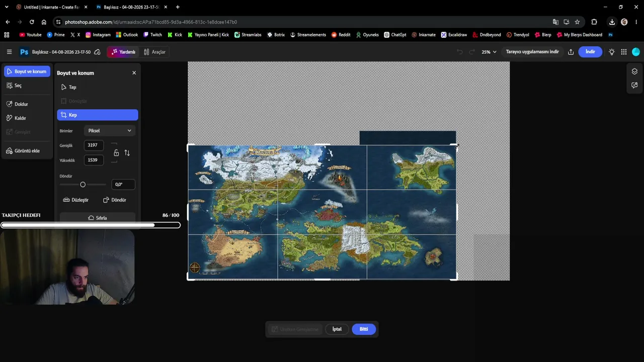Open the Chrome three-dot menu
The image size is (644, 362).
636,22
